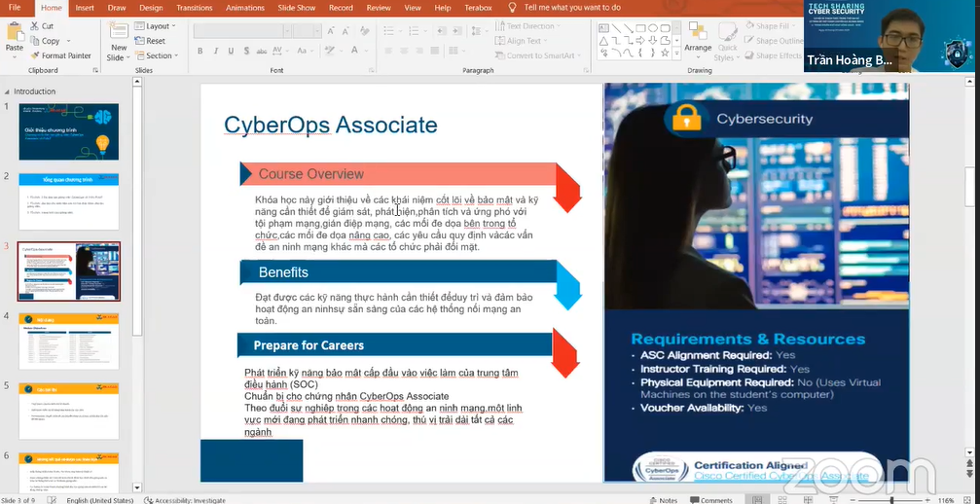Toggle text Shadow formatting
This screenshot has height=504, width=980.
246,51
